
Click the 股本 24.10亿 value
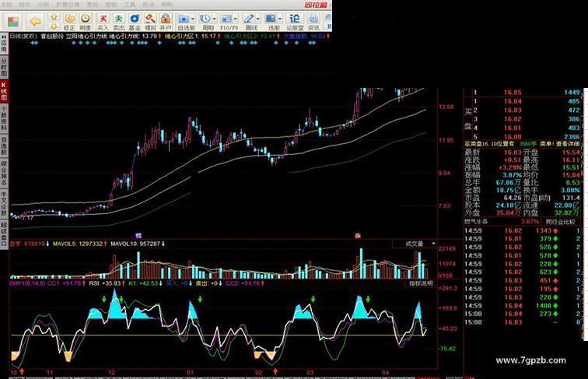point(508,205)
